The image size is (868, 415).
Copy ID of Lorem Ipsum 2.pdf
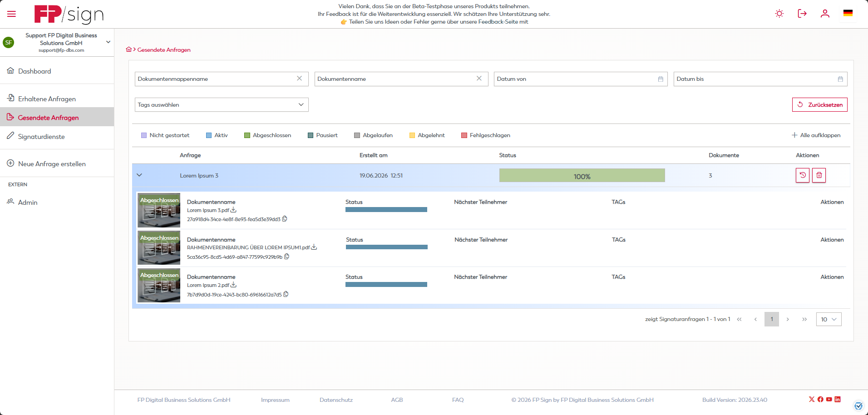286,294
